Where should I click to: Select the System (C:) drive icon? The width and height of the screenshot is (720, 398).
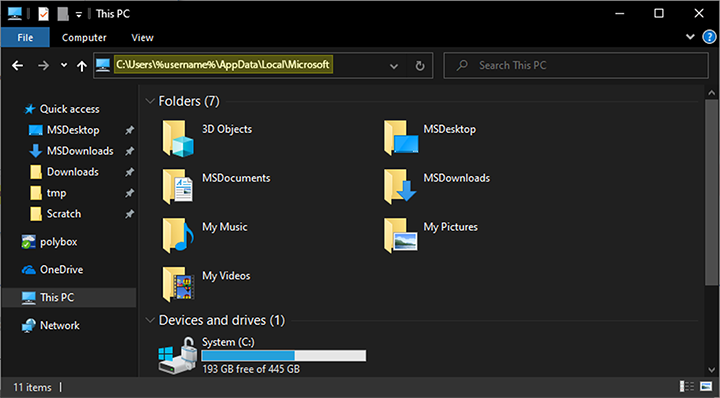point(178,356)
